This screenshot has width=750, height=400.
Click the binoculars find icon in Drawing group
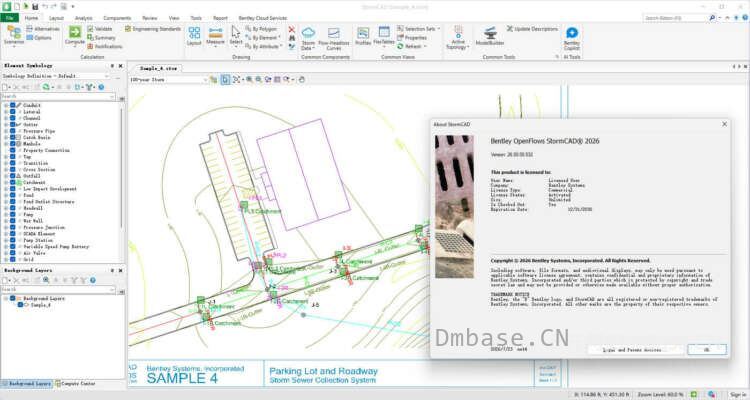coord(292,38)
